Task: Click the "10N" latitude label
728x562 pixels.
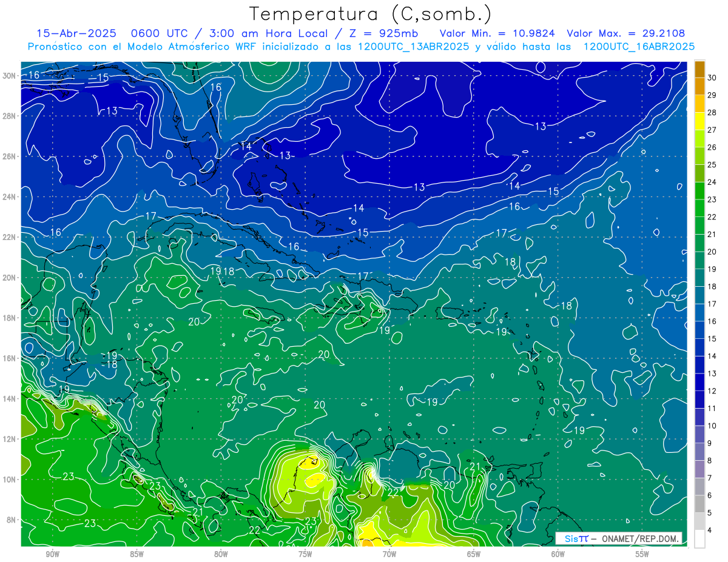Action: (x=9, y=479)
